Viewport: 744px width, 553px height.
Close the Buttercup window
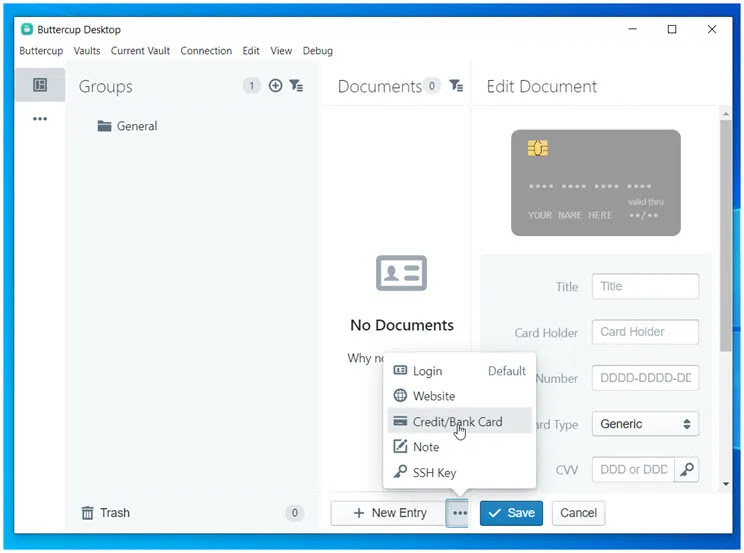click(x=712, y=29)
